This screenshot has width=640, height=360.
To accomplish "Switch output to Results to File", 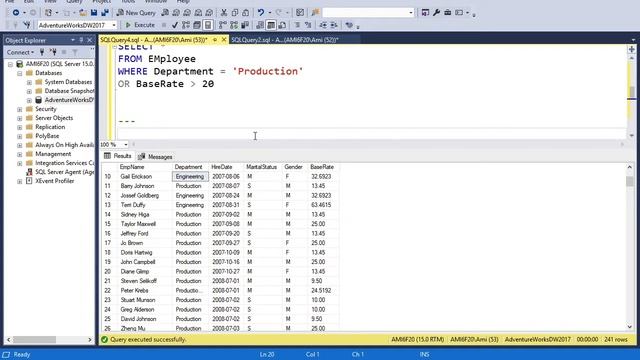I will 282,25.
